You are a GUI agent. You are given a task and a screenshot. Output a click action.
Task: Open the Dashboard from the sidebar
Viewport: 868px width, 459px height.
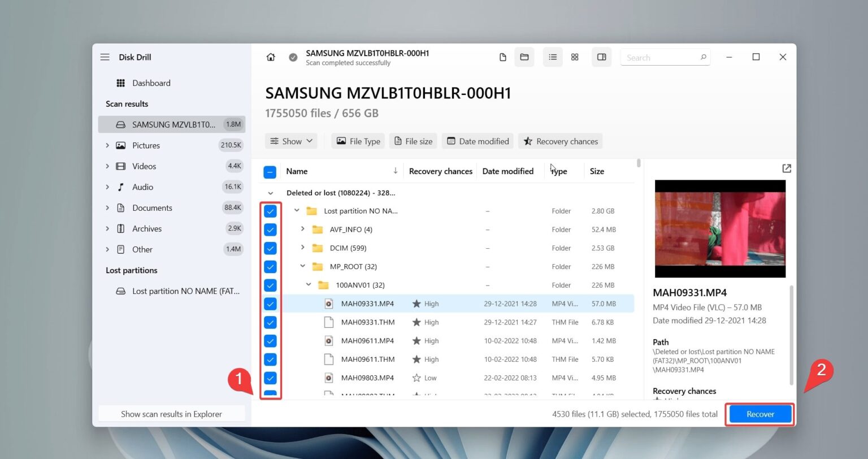click(150, 83)
